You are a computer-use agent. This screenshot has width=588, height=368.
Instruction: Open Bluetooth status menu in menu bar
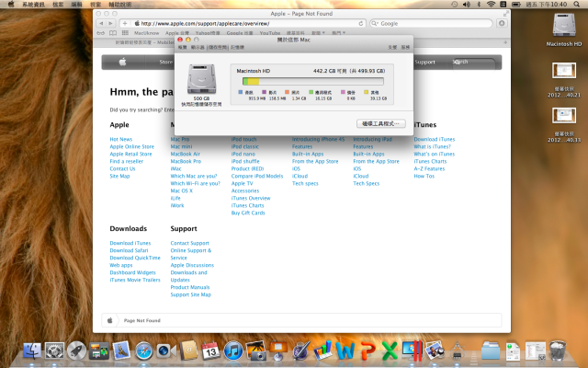479,4
